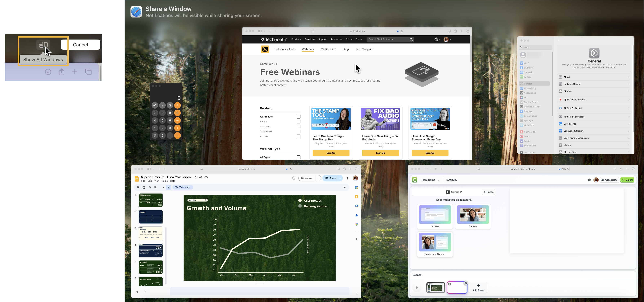Select the Screencast filter checkbox
The height and width of the screenshot is (302, 644).
[298, 131]
